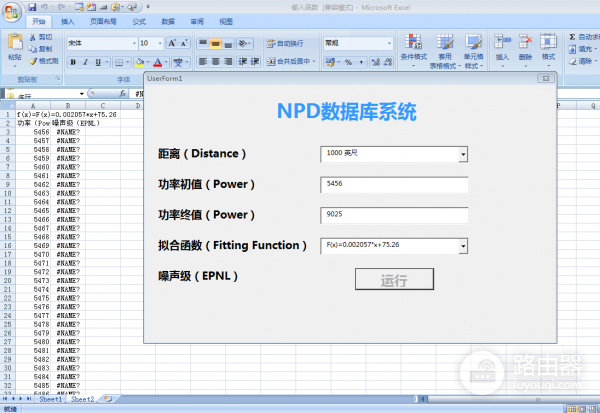Switch to the 视图 (View) ribbon tab
The width and height of the screenshot is (600, 413).
click(226, 21)
